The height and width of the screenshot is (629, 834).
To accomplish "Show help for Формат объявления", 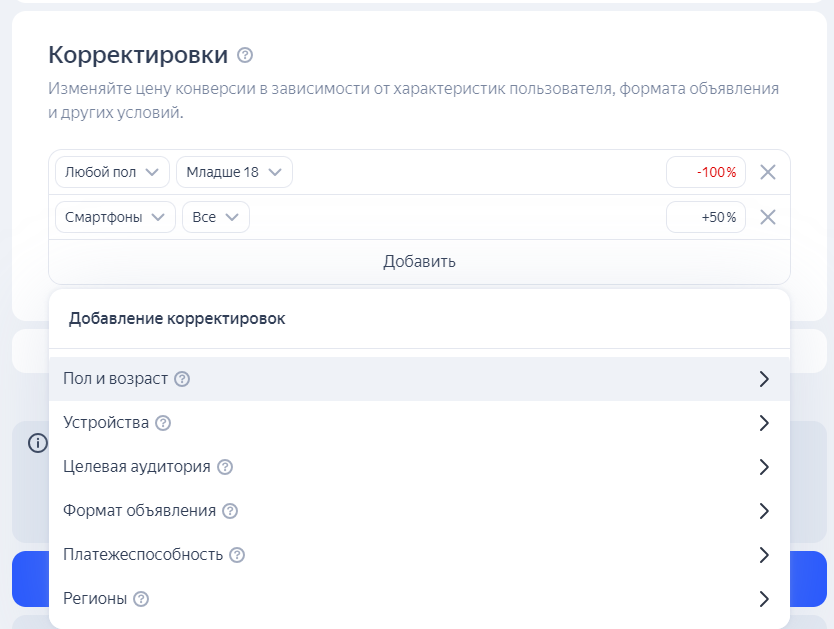I will click(x=230, y=511).
